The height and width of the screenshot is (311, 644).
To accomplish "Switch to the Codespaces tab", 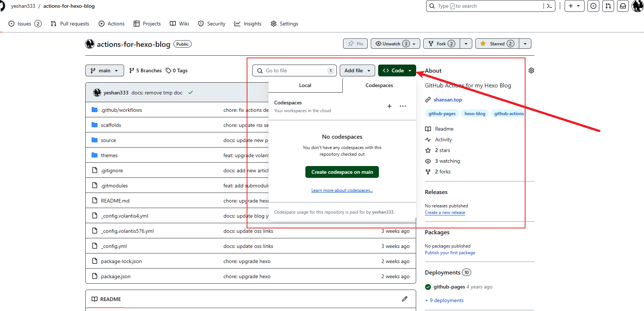I will [379, 85].
